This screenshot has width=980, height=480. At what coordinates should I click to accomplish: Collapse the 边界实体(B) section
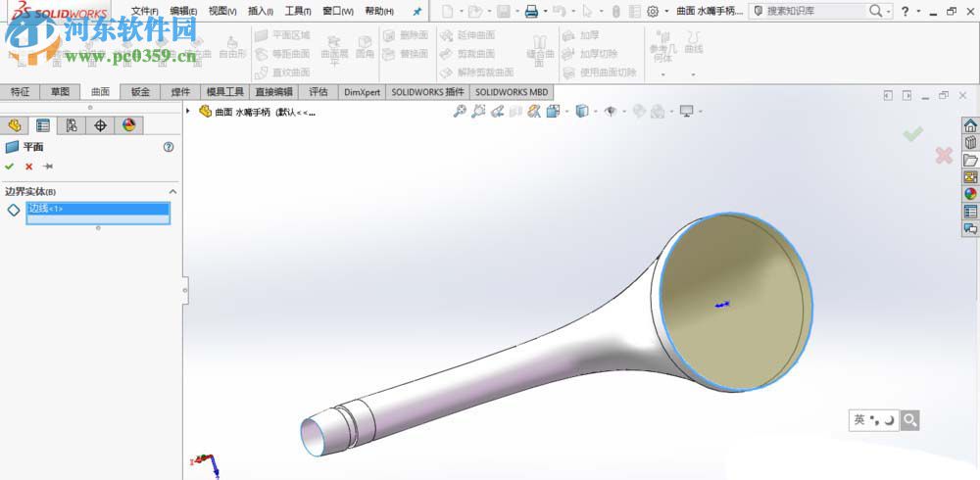[x=173, y=192]
